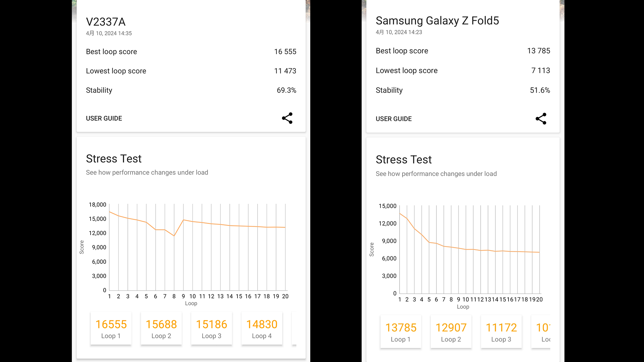The image size is (644, 362).
Task: Click the Stress Test heading on V2337A chart
Action: coord(114,159)
